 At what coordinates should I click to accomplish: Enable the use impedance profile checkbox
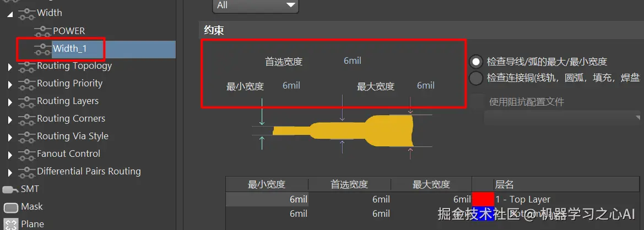coord(478,102)
